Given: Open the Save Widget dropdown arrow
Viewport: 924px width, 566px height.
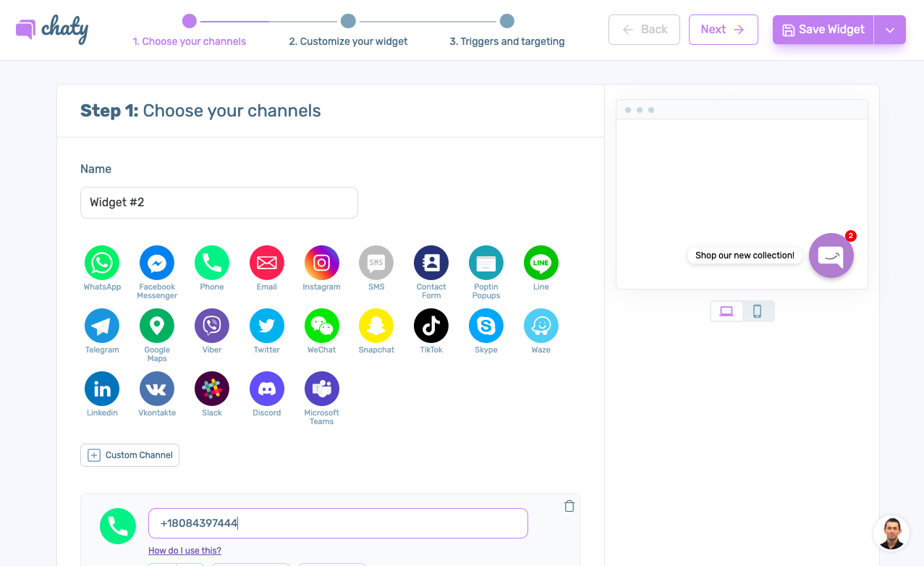Looking at the screenshot, I should point(890,30).
